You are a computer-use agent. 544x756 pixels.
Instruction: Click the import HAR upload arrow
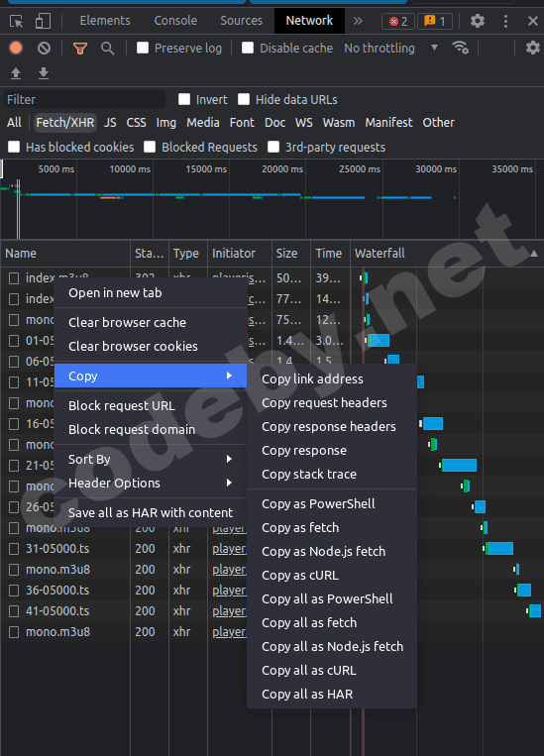16,72
